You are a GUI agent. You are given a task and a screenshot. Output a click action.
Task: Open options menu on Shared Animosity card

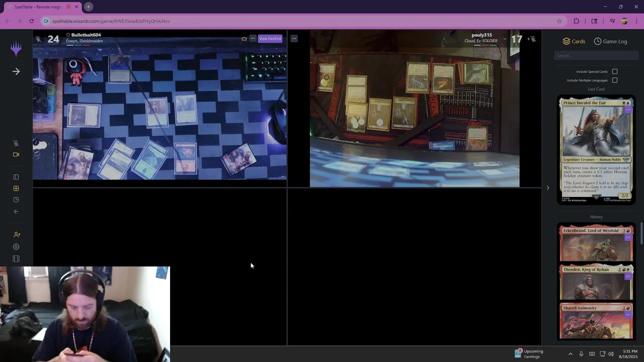tap(628, 315)
